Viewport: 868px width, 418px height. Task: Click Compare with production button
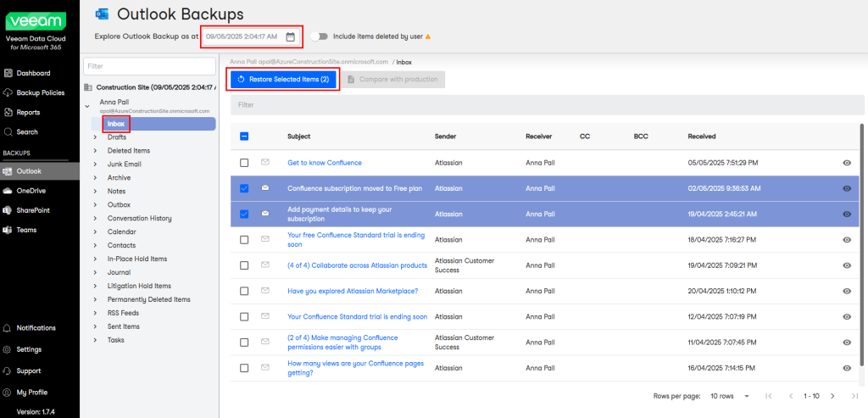coord(392,79)
